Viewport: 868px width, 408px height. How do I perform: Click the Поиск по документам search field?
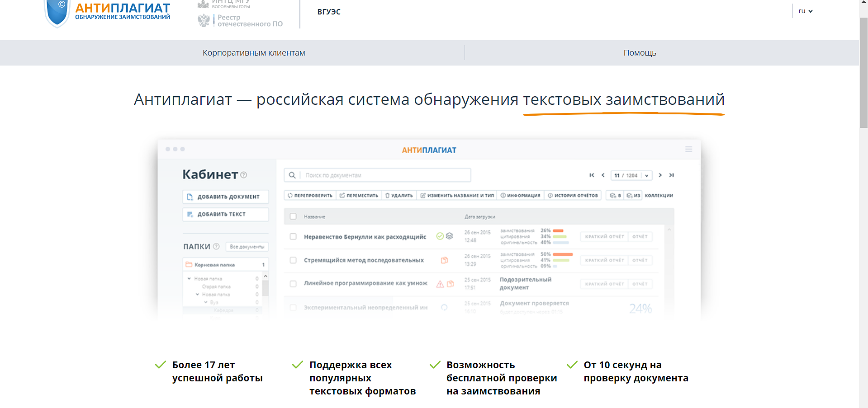(377, 175)
